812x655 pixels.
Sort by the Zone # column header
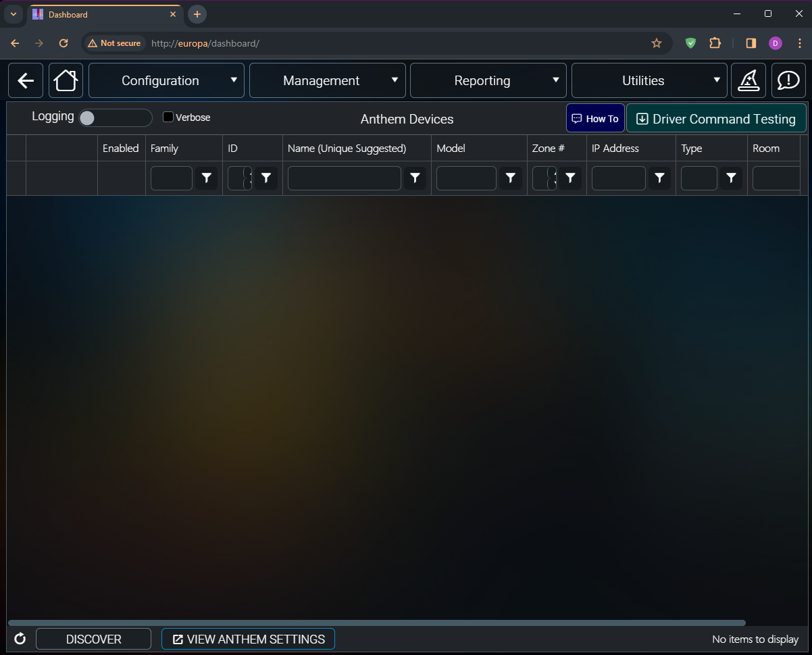557,148
